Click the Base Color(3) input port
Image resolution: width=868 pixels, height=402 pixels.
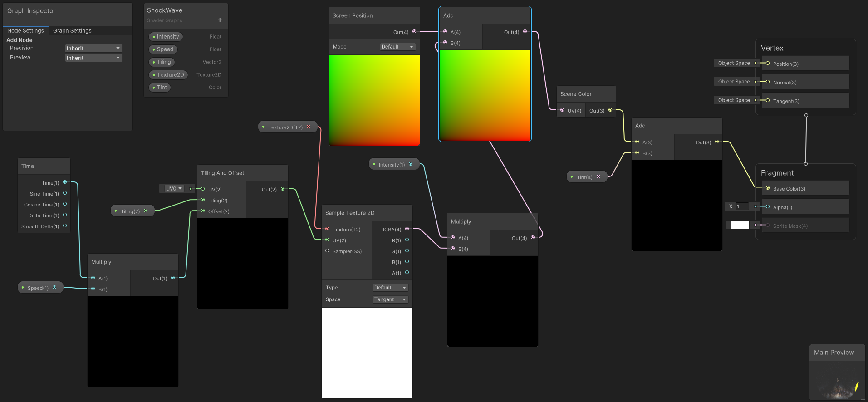click(768, 188)
